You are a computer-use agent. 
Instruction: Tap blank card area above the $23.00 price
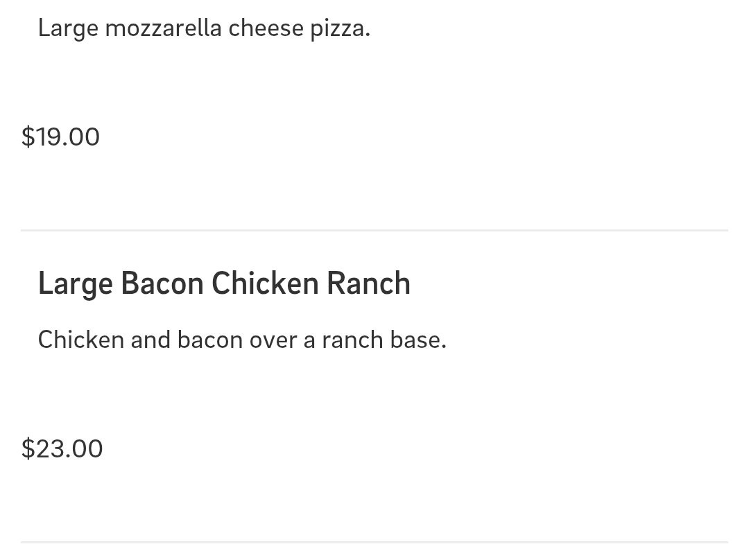(374, 394)
